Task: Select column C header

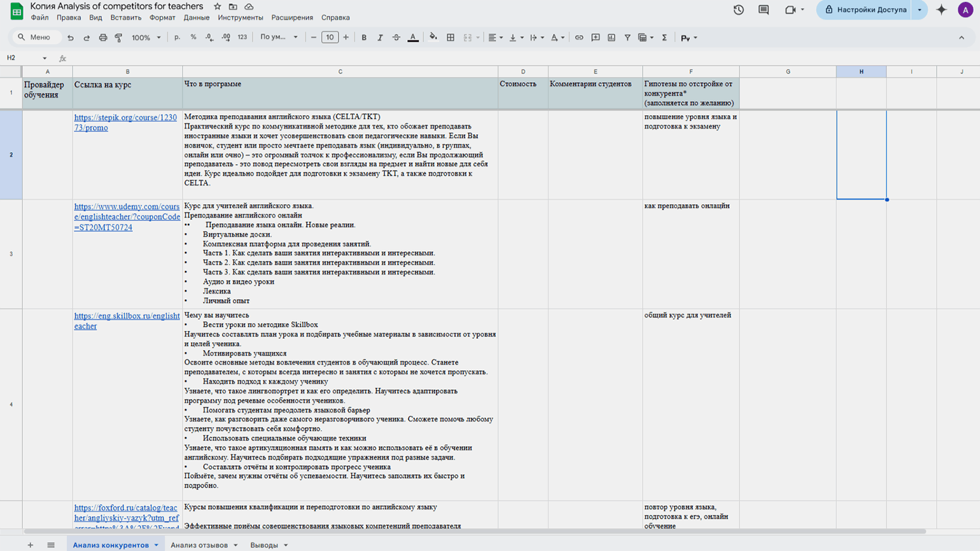Action: click(340, 72)
